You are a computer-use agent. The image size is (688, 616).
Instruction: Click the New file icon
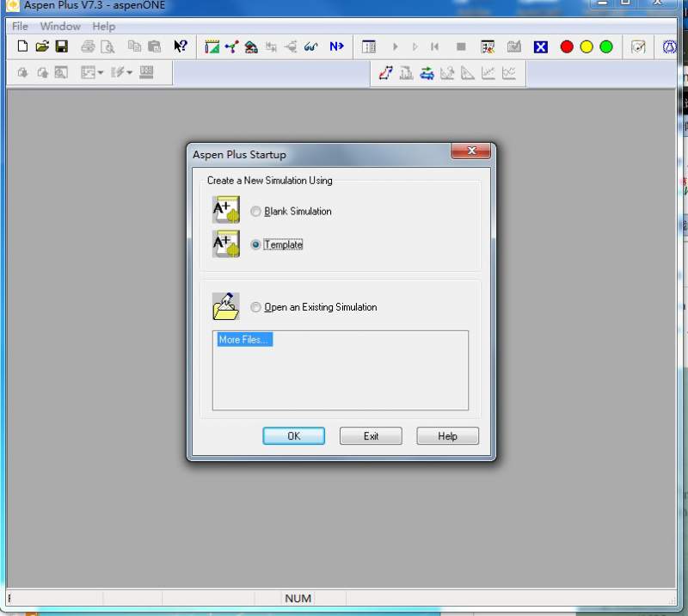tap(22, 46)
